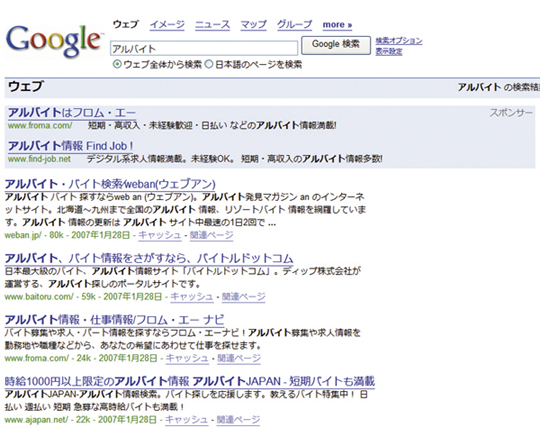The width and height of the screenshot is (540, 428).
Task: Click the Google logo
Action: [x=54, y=41]
